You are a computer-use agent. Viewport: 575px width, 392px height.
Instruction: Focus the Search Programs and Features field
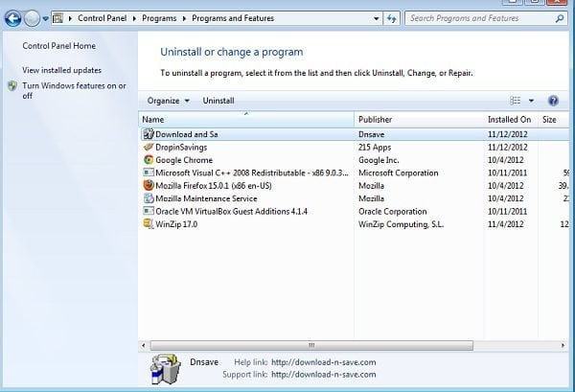[485, 18]
